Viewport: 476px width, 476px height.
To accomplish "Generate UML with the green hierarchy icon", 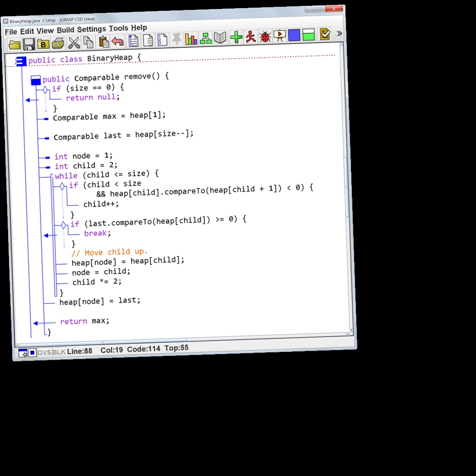I will (x=205, y=38).
